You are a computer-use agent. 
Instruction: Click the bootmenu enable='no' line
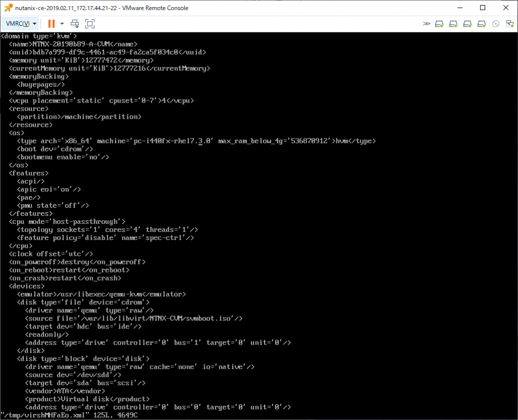coord(63,157)
